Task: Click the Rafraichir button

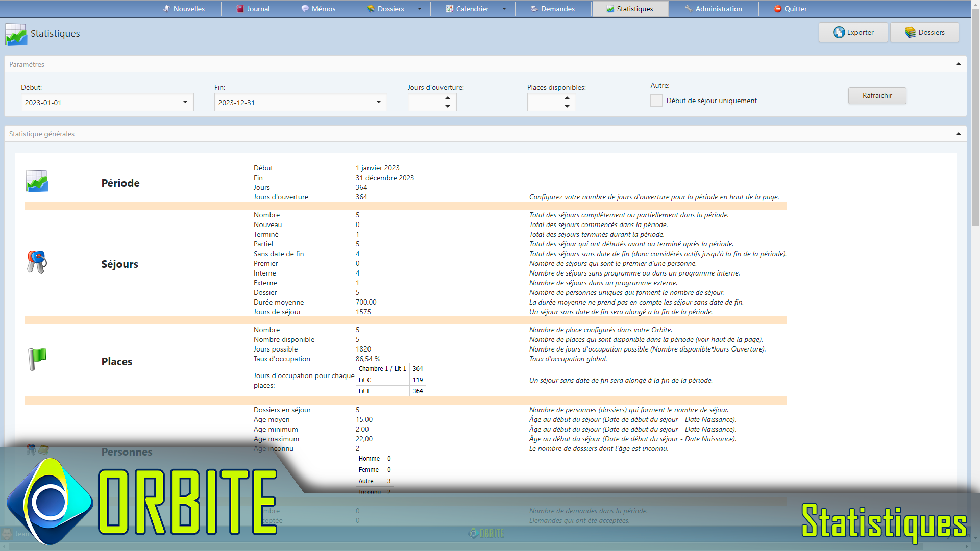Action: [x=877, y=95]
